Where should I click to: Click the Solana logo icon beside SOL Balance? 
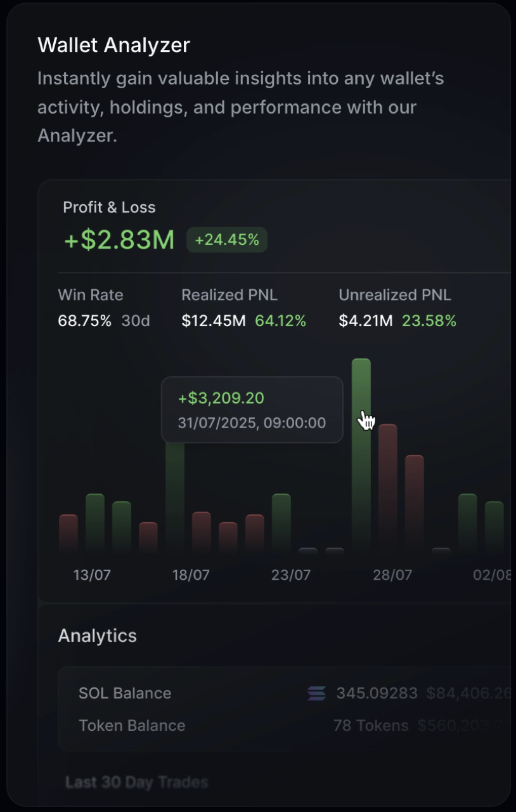tap(316, 693)
